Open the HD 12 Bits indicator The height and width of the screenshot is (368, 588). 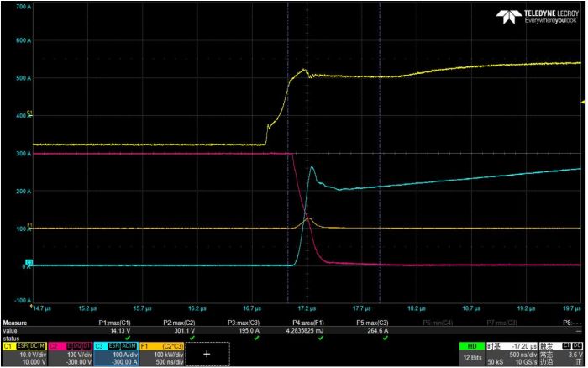(x=472, y=354)
